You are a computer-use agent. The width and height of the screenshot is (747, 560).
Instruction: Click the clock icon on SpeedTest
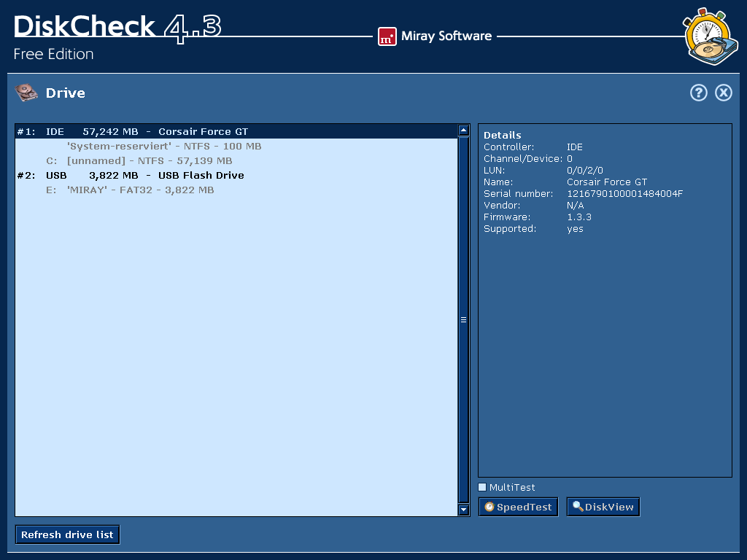489,507
